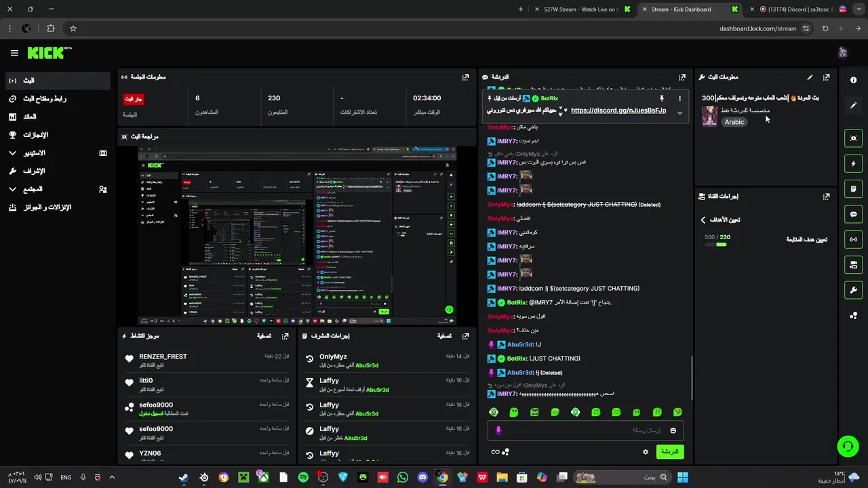Open رابط ومفتاح البث in the sidebar
The height and width of the screenshot is (488, 868).
pos(57,99)
